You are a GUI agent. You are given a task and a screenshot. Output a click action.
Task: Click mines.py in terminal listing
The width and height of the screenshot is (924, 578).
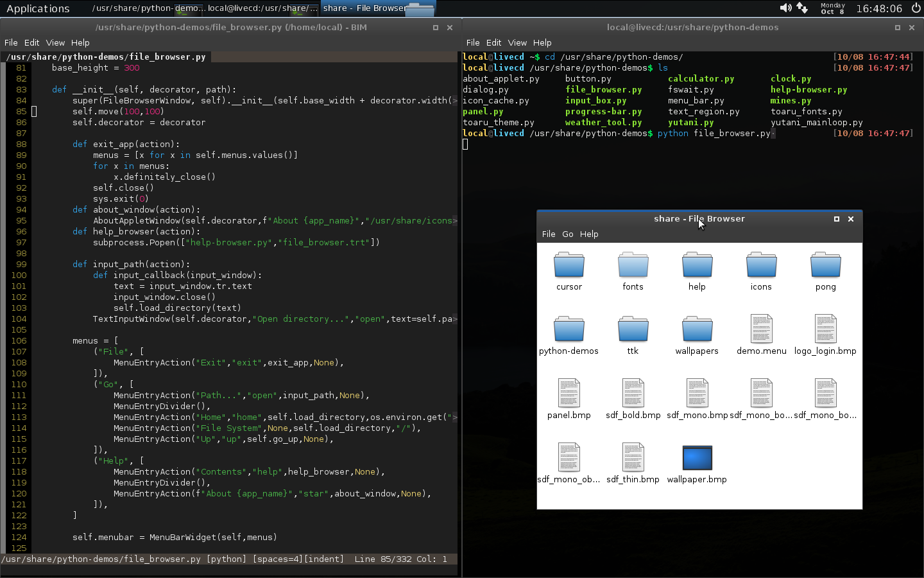[791, 100]
